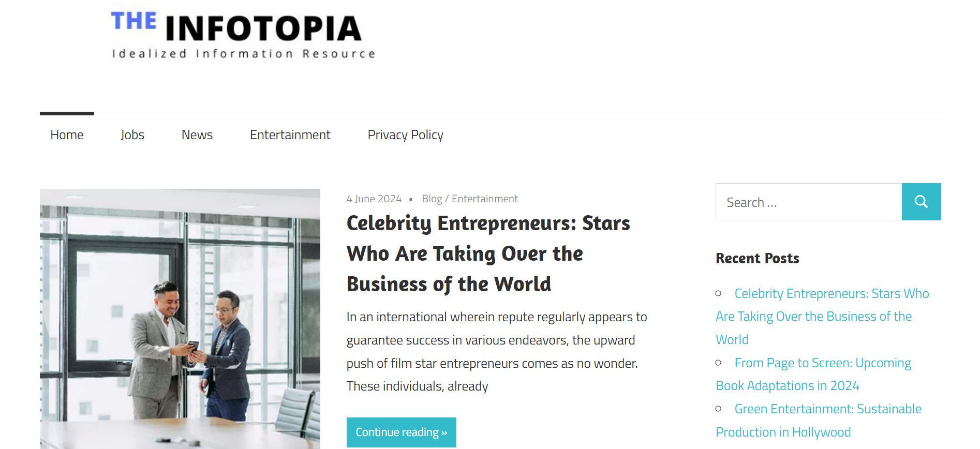
Task: Click the bullet before Green Entertainment
Action: tap(718, 409)
